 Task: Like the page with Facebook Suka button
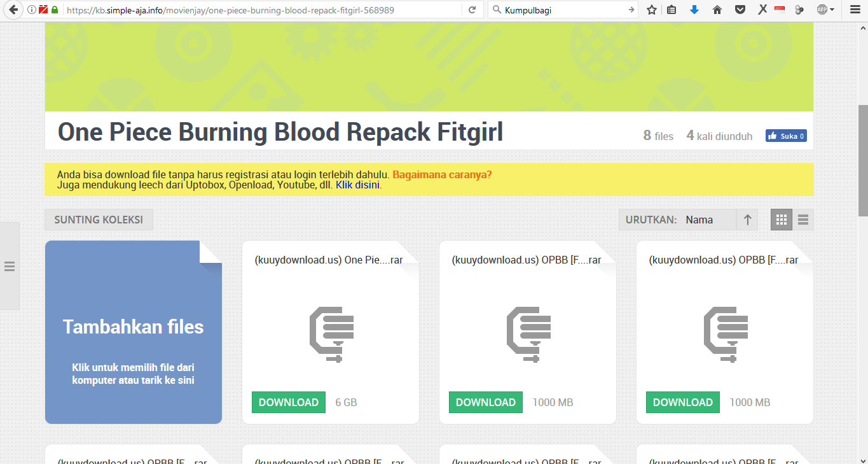tap(786, 136)
